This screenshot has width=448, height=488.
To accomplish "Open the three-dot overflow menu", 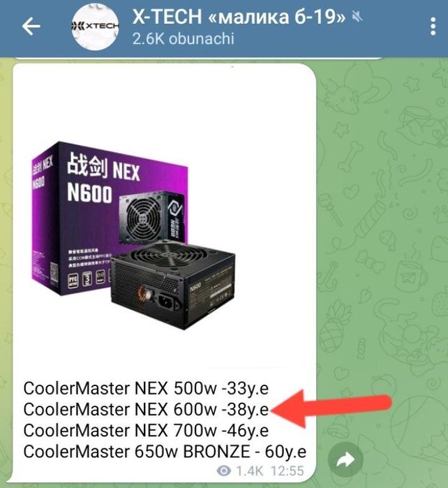I will click(x=433, y=27).
